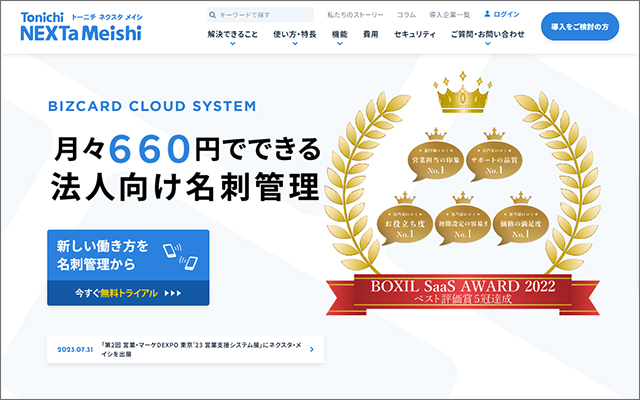Click the gold crown atop the award
640x400 pixels.
pyautogui.click(x=462, y=93)
